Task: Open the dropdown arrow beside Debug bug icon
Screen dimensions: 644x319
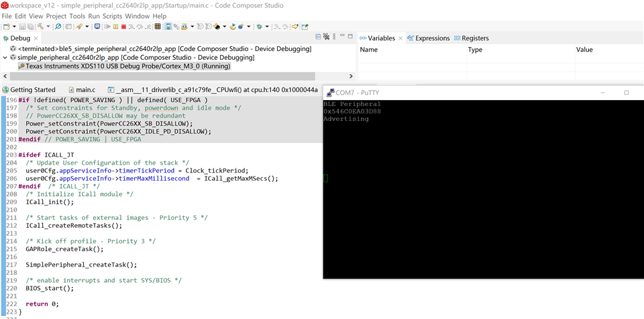Action: tap(268, 27)
